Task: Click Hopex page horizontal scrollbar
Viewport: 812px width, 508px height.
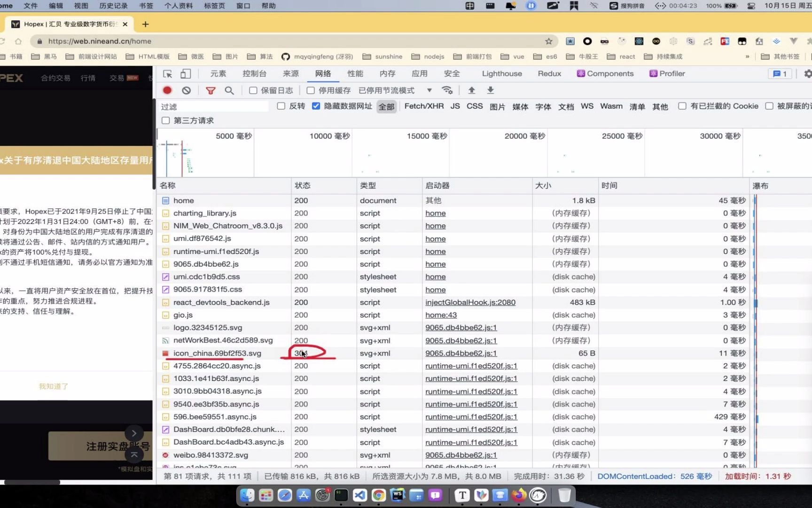Action: pyautogui.click(x=32, y=482)
